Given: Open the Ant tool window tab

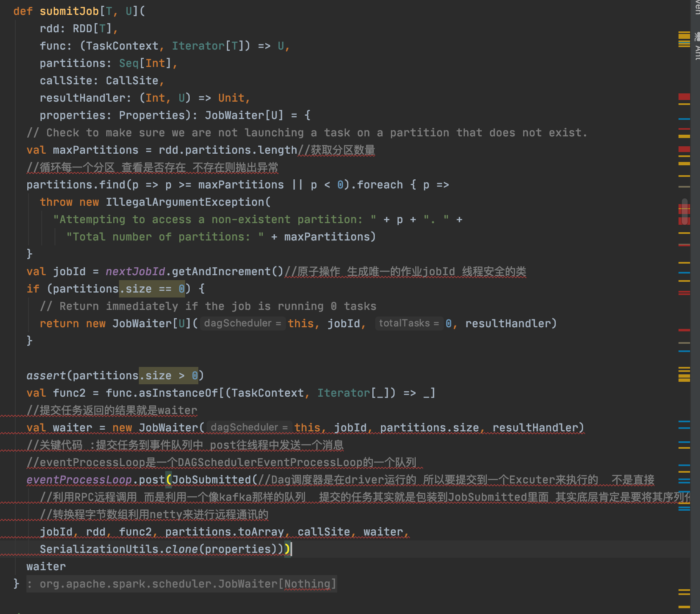Looking at the screenshot, I should point(696,45).
